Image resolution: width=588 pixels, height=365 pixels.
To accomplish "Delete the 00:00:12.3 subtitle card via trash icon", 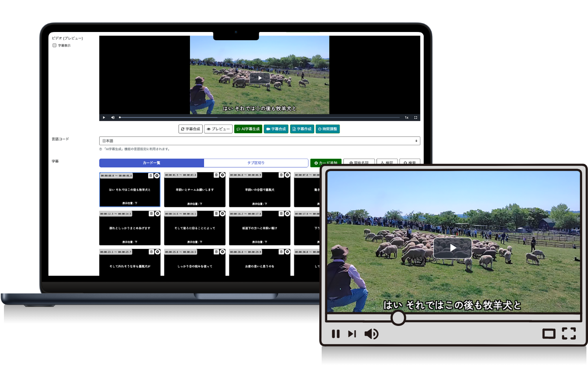I will [x=151, y=214].
